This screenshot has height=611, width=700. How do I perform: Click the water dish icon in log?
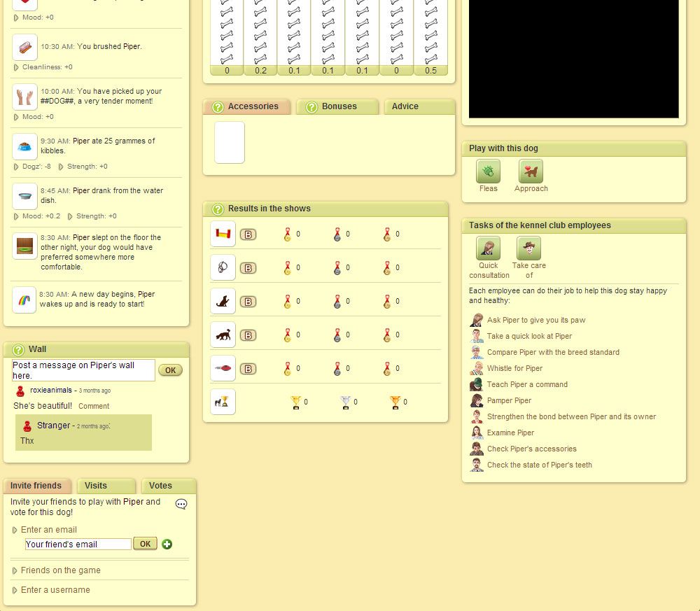24,196
